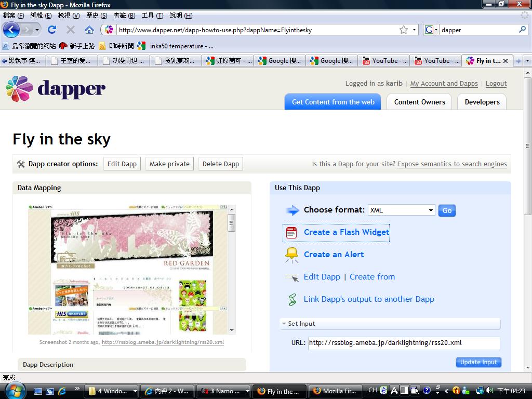Click the bell icon for Create an Alert
This screenshot has height=399, width=532.
pyautogui.click(x=291, y=255)
